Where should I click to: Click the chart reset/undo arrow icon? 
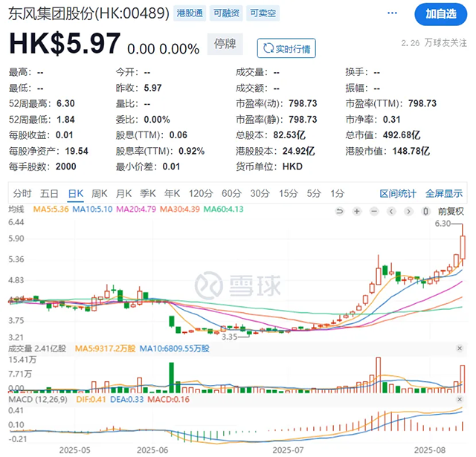click(x=340, y=211)
